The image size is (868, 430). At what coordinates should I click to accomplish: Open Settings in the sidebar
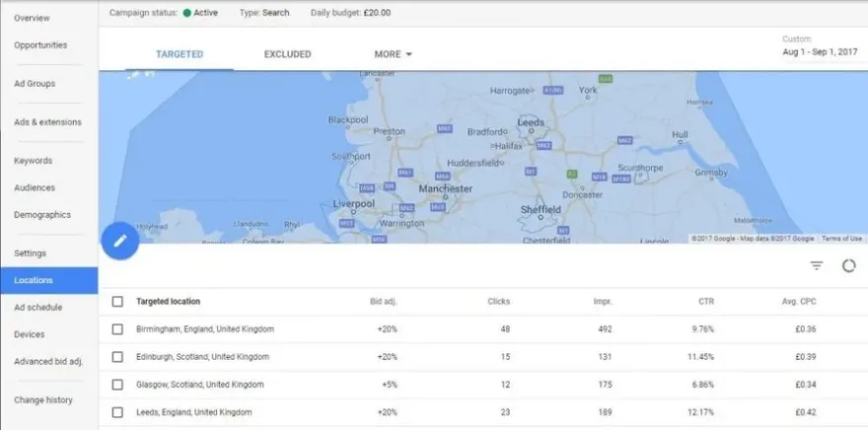click(30, 252)
